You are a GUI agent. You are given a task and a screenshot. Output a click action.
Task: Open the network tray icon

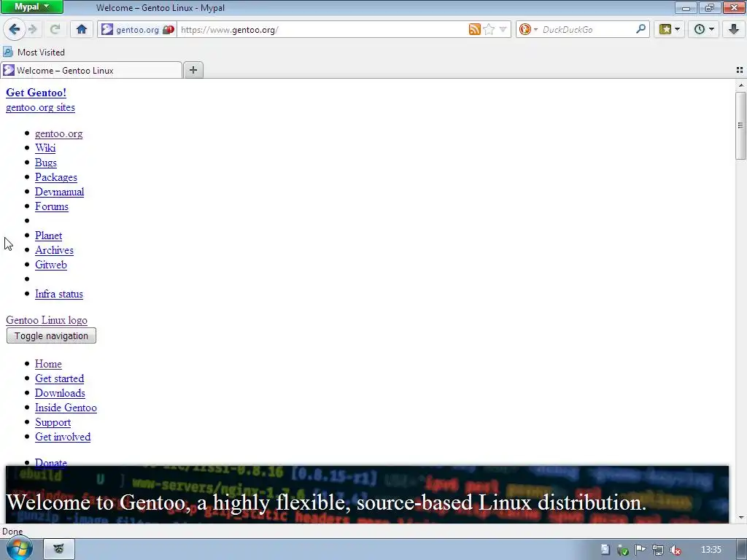click(x=658, y=550)
